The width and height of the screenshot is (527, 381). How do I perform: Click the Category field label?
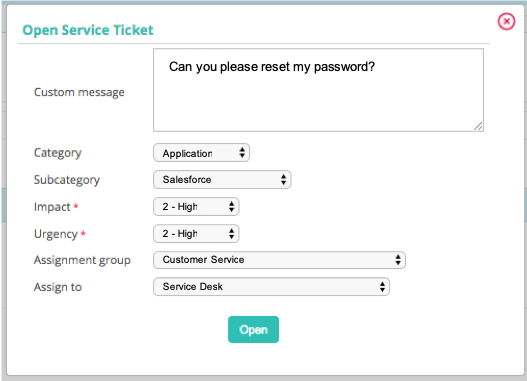click(57, 153)
